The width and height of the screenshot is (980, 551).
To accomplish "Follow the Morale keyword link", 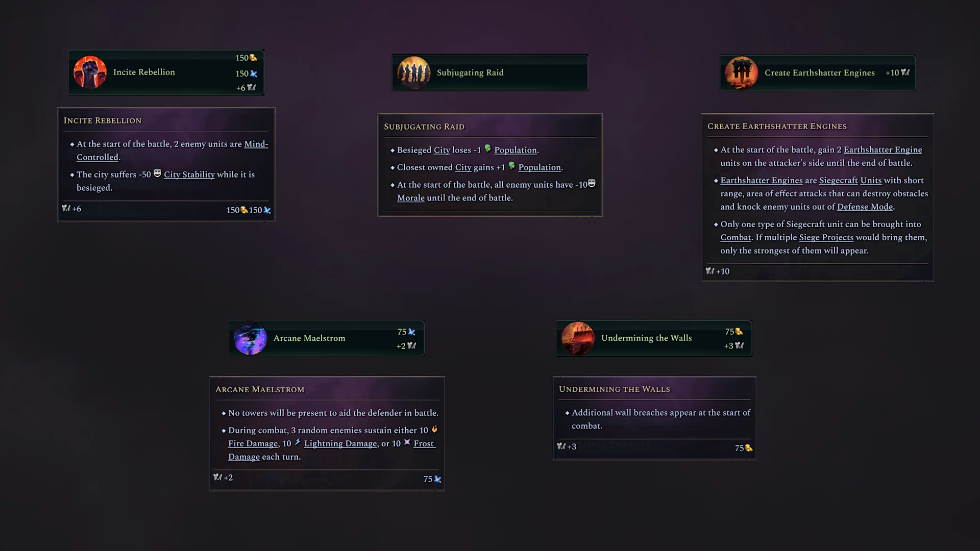I will pyautogui.click(x=411, y=198).
